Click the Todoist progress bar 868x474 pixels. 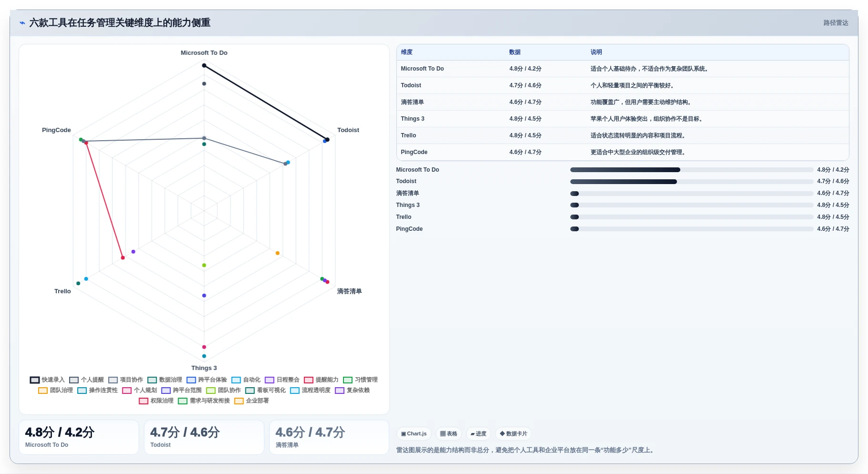click(692, 182)
